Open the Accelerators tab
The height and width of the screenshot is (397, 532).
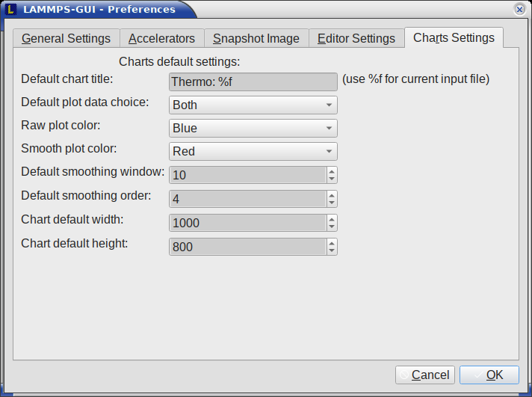tap(161, 39)
